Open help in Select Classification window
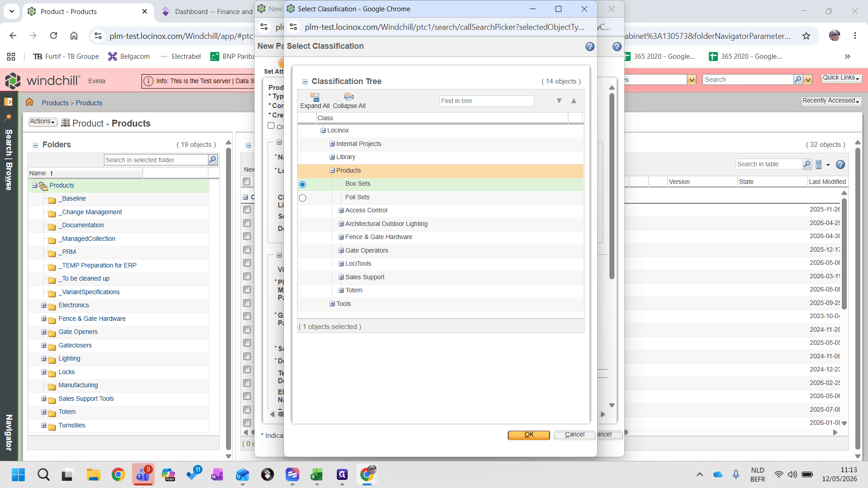This screenshot has height=488, width=868. [x=590, y=47]
